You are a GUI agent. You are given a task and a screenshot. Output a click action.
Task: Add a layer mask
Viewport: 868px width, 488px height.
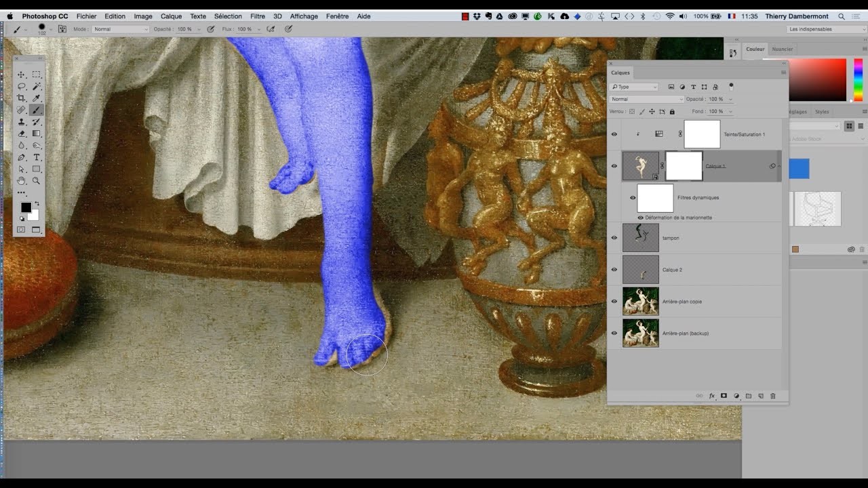[x=724, y=396]
